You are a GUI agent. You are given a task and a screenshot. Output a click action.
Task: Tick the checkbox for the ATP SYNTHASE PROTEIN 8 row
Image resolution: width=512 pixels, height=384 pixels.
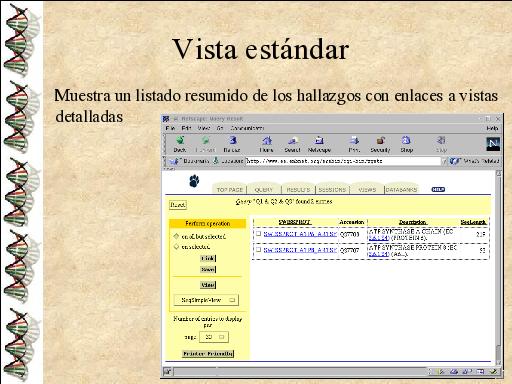pyautogui.click(x=258, y=249)
